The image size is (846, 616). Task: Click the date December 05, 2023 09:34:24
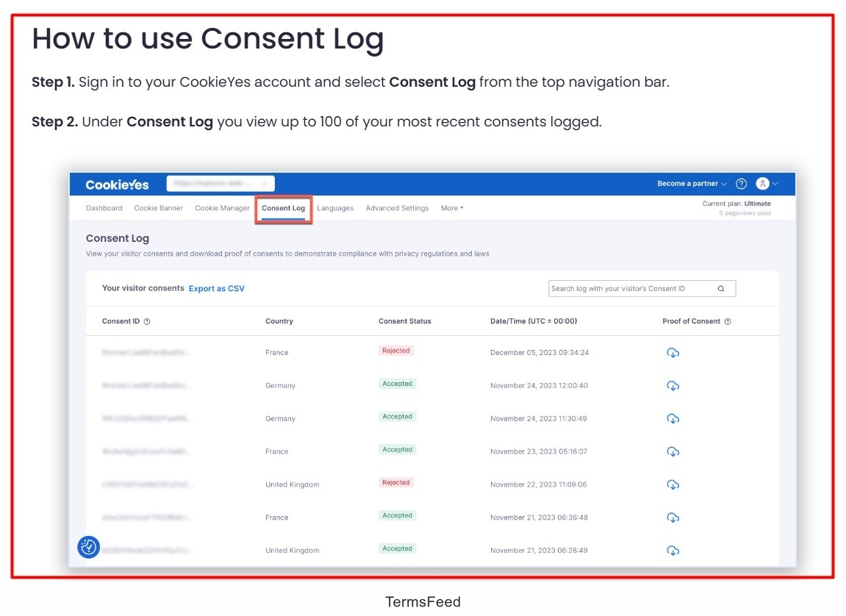(539, 353)
